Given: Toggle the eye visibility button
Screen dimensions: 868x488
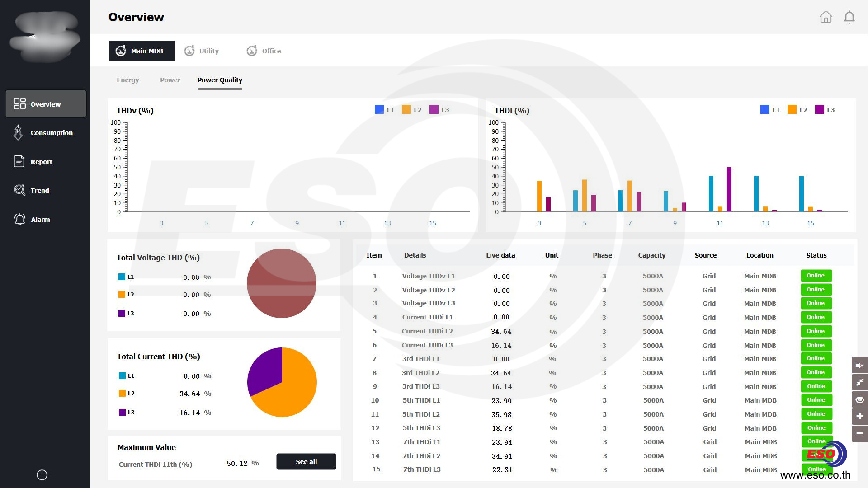Looking at the screenshot, I should point(859,399).
